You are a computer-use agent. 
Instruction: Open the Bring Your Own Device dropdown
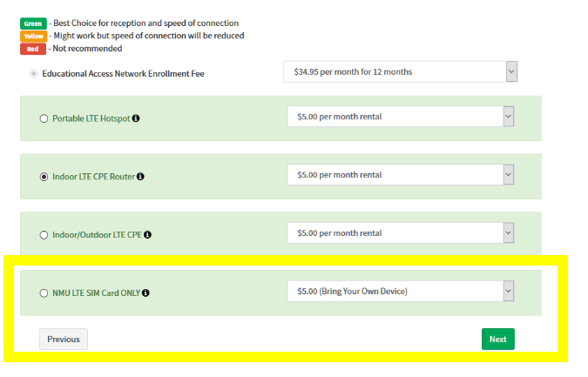pos(401,292)
